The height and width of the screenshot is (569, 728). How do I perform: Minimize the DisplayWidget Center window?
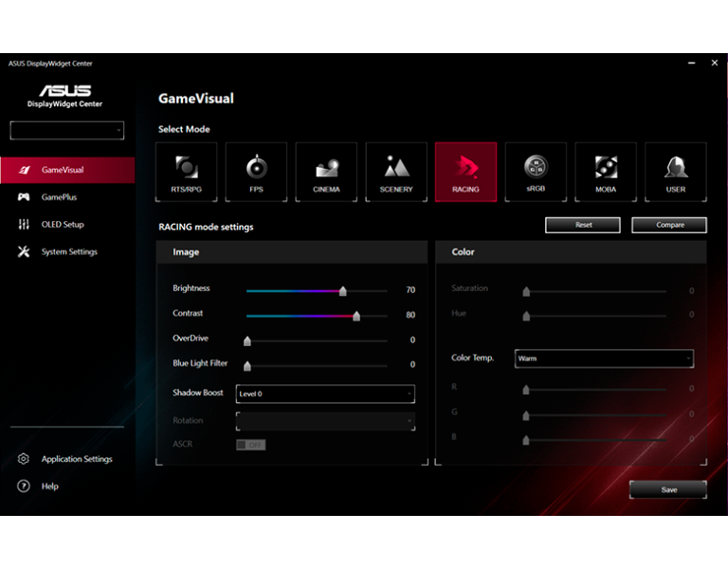(x=691, y=63)
